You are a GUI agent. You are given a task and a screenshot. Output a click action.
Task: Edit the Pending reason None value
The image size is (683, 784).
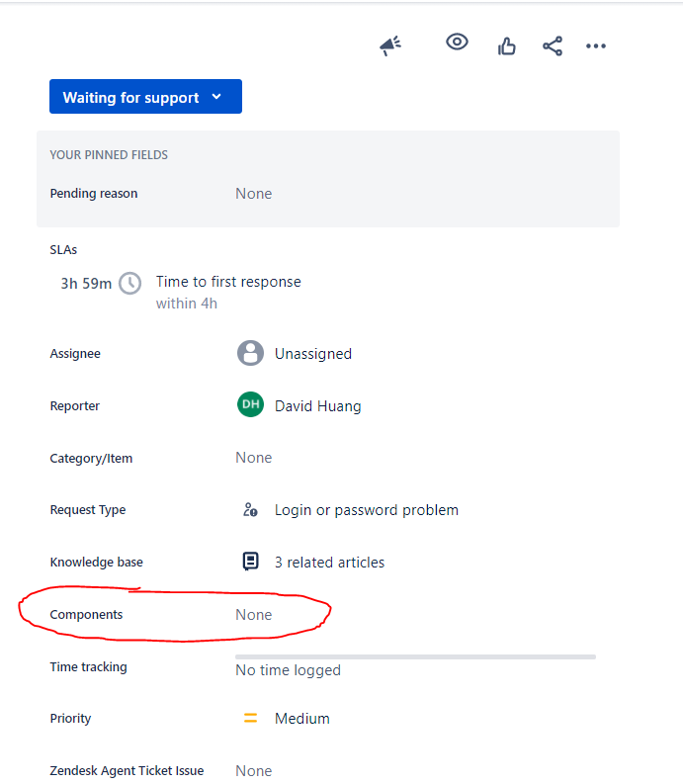tap(254, 194)
